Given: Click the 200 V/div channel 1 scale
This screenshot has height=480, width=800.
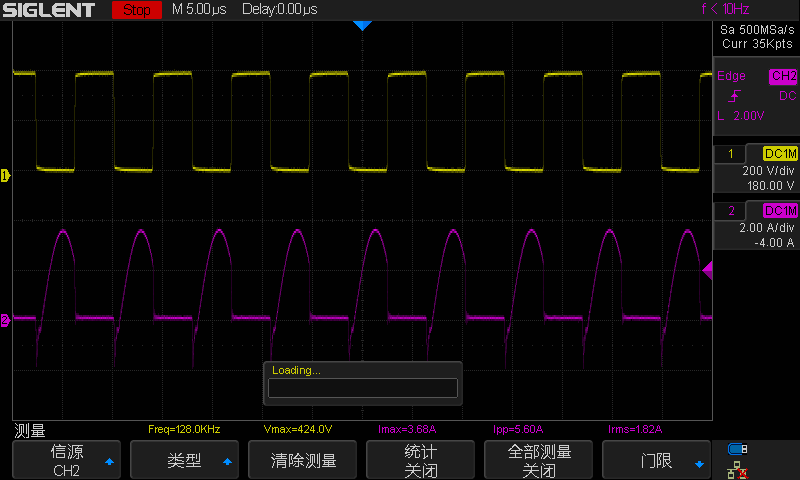Looking at the screenshot, I should (x=768, y=171).
